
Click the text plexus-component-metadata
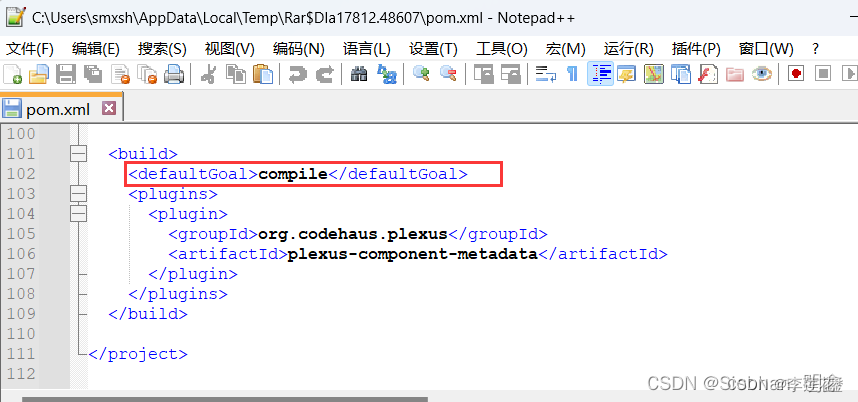[413, 254]
